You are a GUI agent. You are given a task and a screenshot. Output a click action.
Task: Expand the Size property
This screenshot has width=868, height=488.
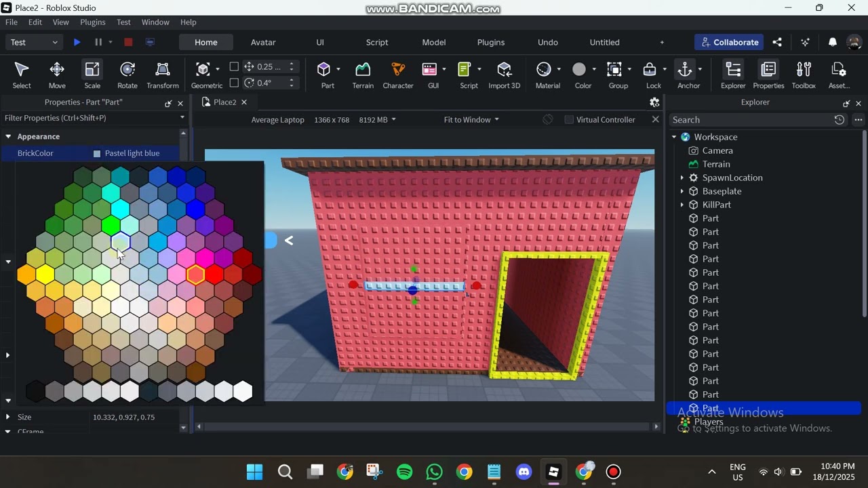click(8, 417)
